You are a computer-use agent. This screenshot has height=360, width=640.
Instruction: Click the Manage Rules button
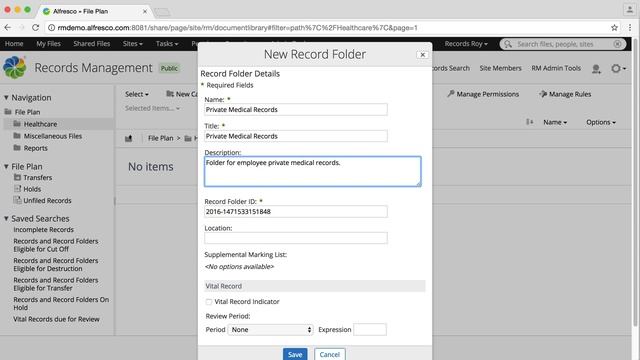pyautogui.click(x=565, y=94)
